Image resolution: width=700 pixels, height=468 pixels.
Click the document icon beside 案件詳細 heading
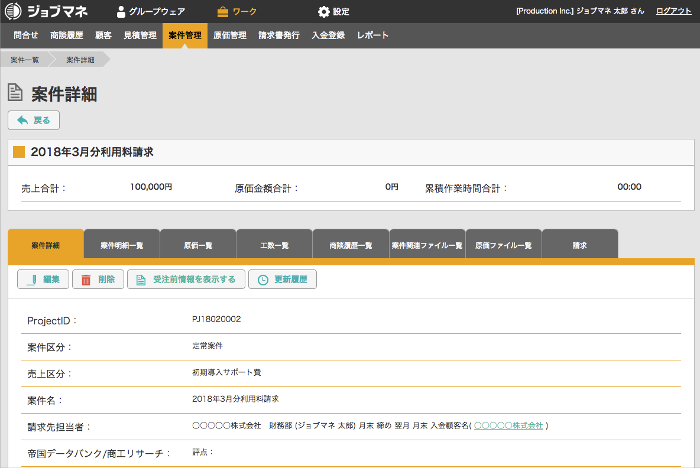click(x=15, y=92)
